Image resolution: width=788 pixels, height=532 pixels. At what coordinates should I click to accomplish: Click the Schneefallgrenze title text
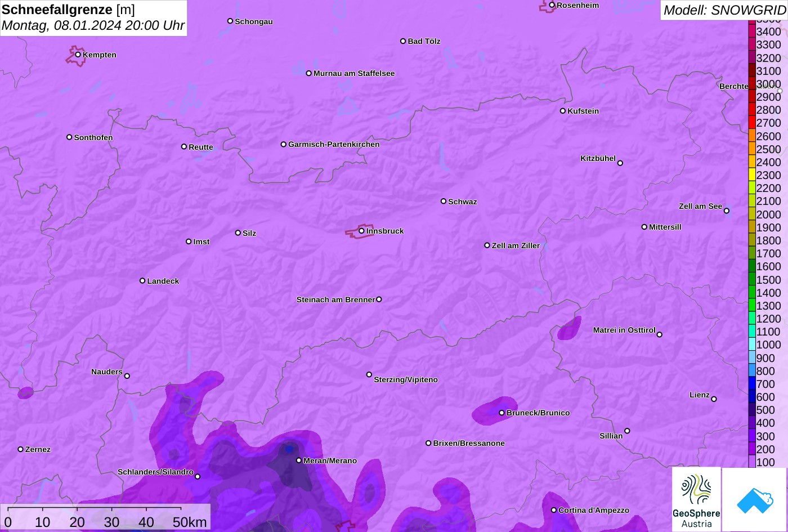click(57, 10)
